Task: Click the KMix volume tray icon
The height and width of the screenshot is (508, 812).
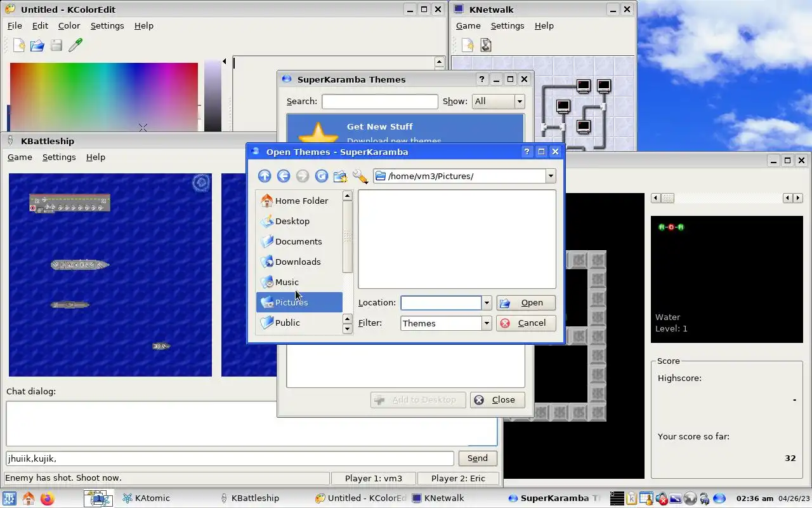Action: 661,498
